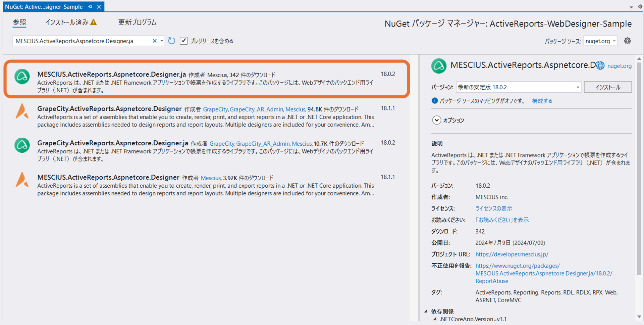The image size is (644, 325).
Task: Open the パッケージ ソース nuget.org dropdown
Action: pyautogui.click(x=600, y=41)
